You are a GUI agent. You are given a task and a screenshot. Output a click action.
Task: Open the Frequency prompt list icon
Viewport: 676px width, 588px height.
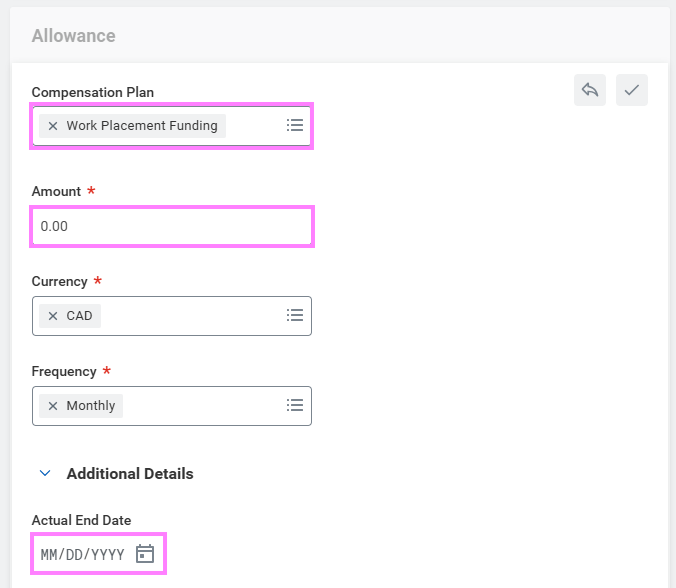pyautogui.click(x=294, y=406)
